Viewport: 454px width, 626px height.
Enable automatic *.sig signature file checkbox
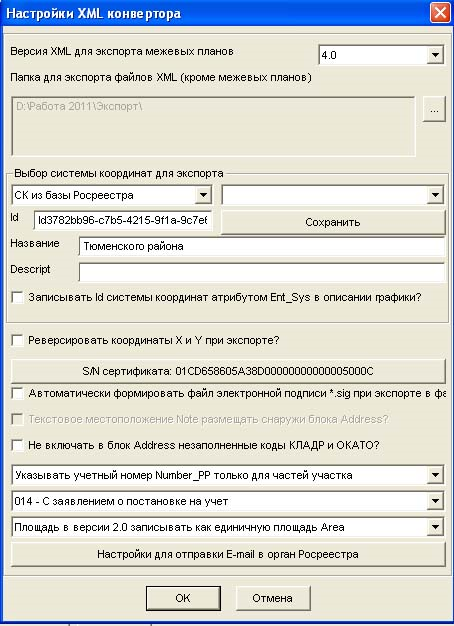[x=18, y=393]
